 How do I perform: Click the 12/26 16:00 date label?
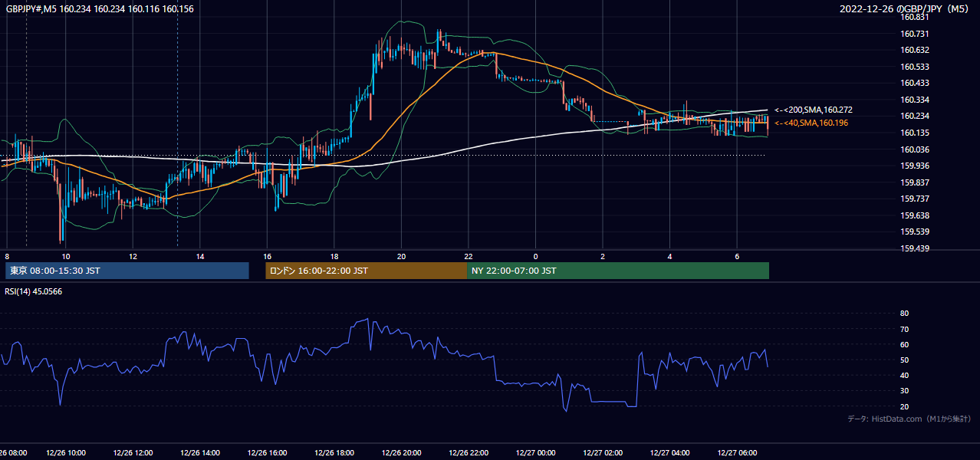pos(267,452)
